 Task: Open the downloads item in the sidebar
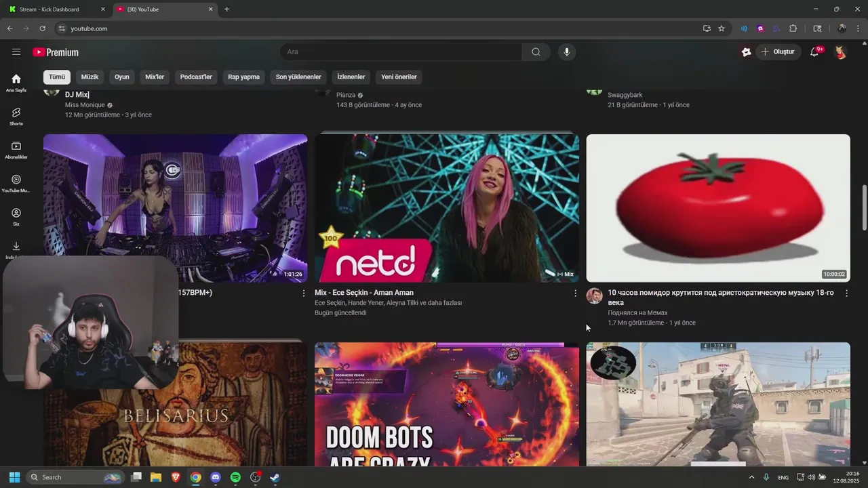(16, 249)
